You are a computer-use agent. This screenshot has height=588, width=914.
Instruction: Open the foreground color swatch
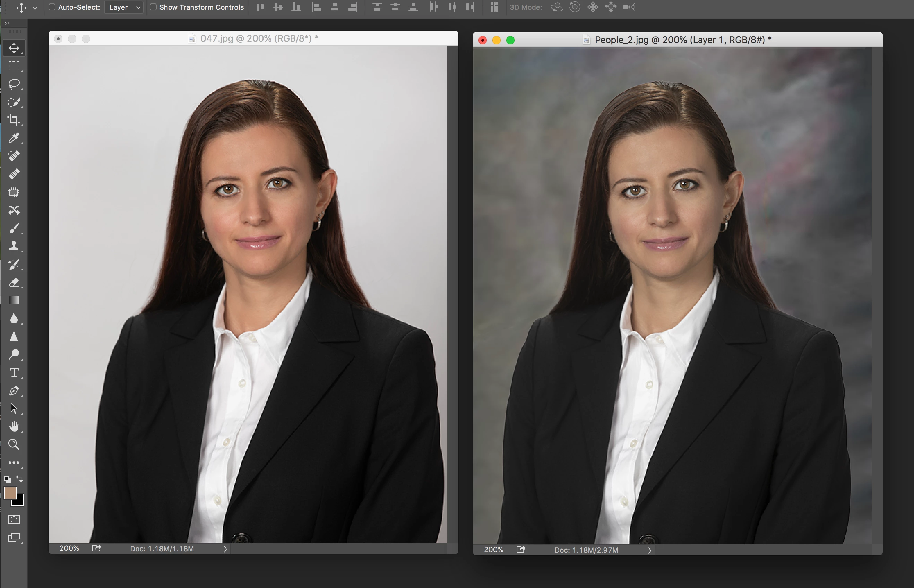[x=10, y=493]
